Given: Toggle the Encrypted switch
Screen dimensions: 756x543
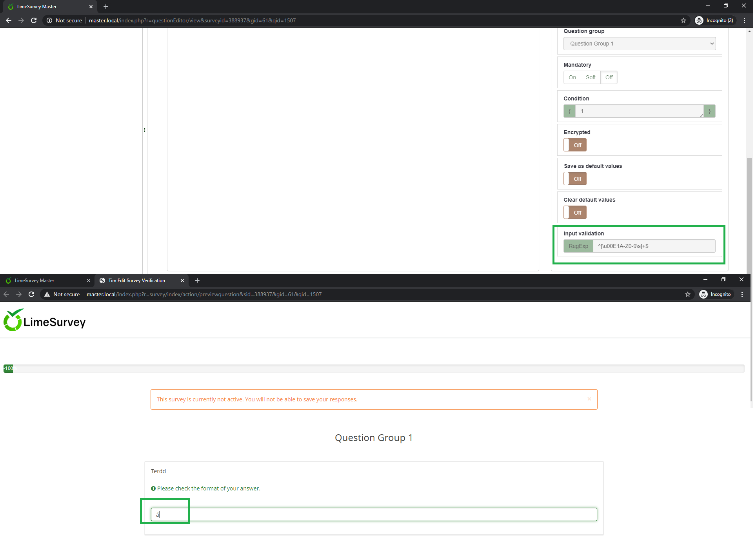Looking at the screenshot, I should [575, 145].
